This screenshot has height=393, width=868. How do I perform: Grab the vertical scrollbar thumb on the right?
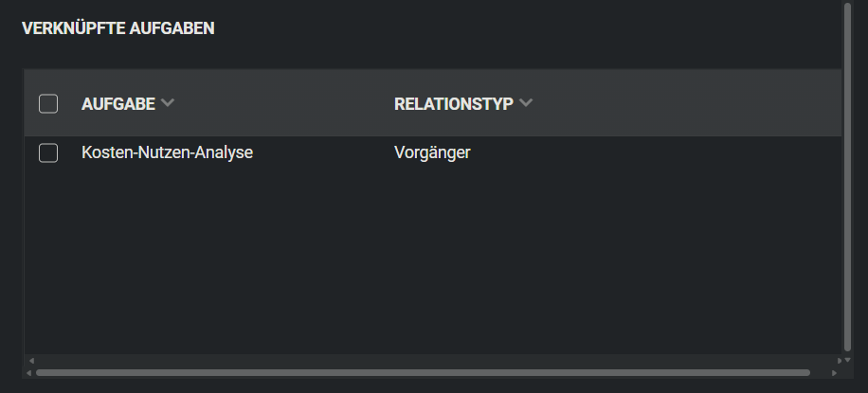tap(847, 170)
